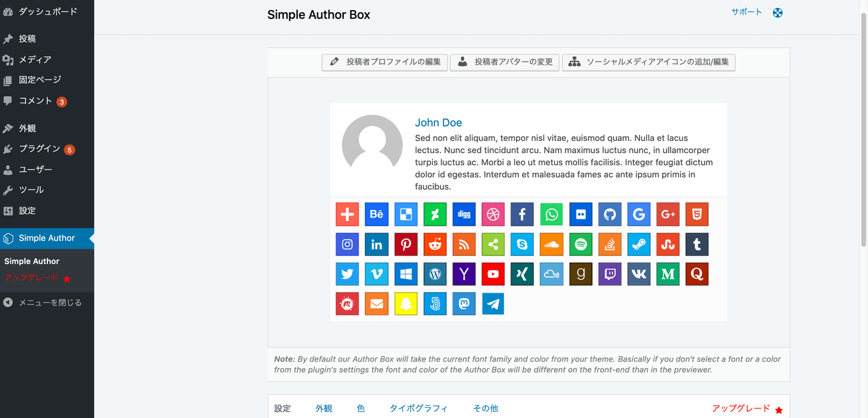Click the Mixcloud cloud icon
The width and height of the screenshot is (868, 418).
tap(551, 274)
